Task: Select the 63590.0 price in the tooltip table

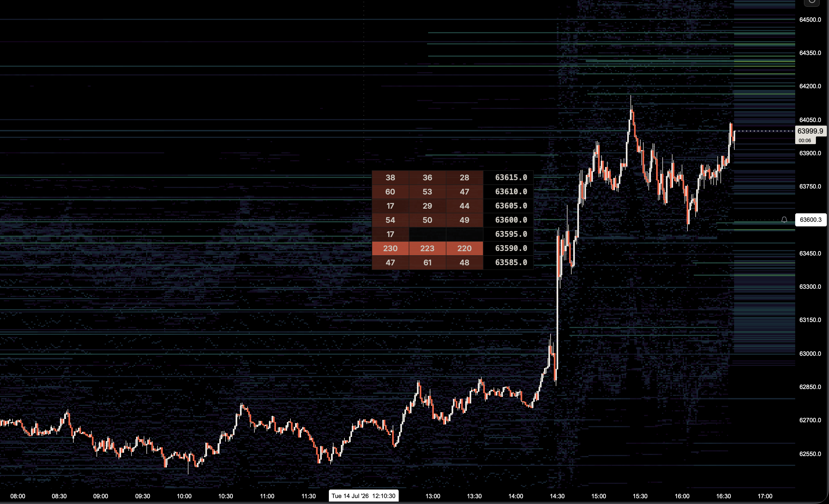Action: 511,248
